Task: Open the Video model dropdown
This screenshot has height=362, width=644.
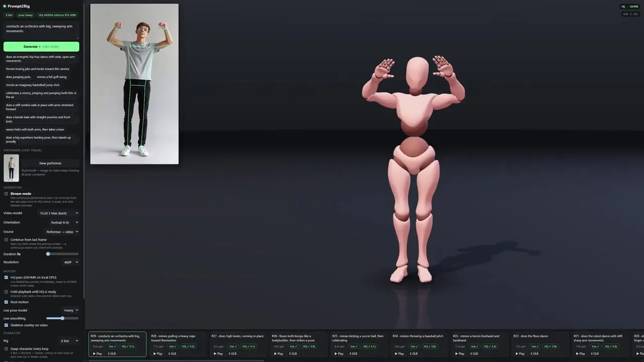Action: [59, 213]
